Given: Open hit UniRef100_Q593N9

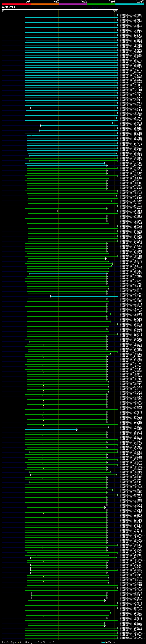Looking at the screenshot, I should coord(131,15).
